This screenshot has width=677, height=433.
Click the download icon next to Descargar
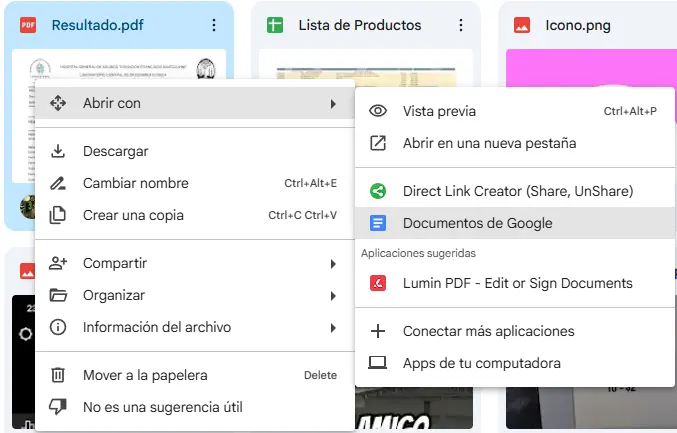(x=58, y=151)
